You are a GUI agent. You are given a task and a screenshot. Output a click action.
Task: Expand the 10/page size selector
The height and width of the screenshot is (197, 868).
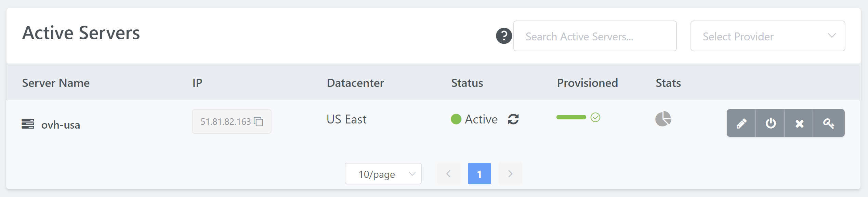tap(383, 174)
